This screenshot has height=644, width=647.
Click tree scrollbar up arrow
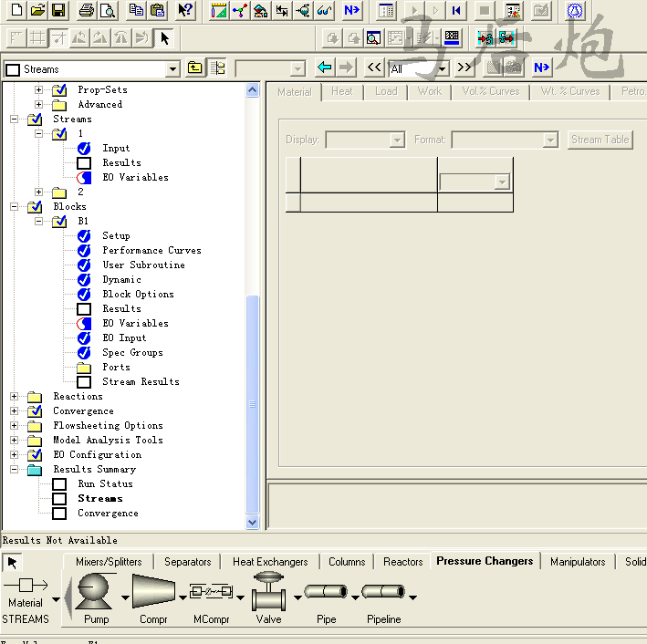252,90
